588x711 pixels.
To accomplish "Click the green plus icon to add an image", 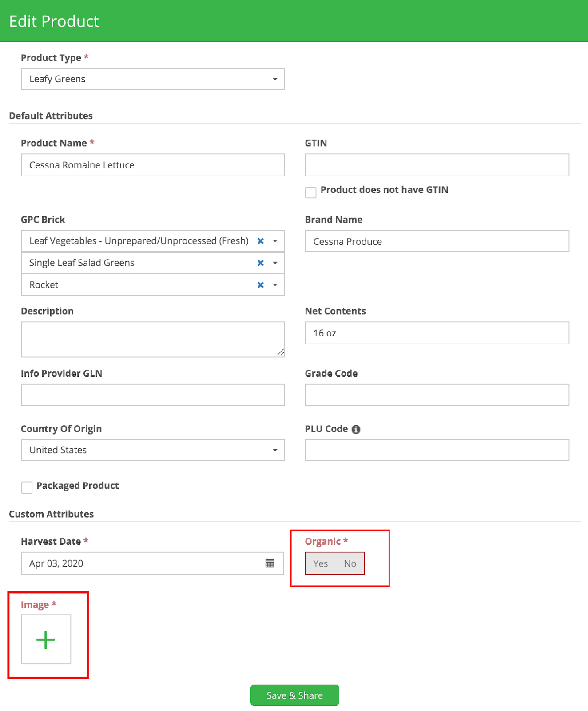I will click(46, 639).
